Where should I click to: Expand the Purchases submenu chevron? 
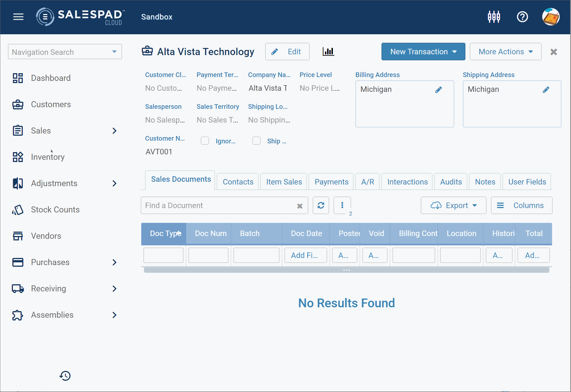pos(115,262)
